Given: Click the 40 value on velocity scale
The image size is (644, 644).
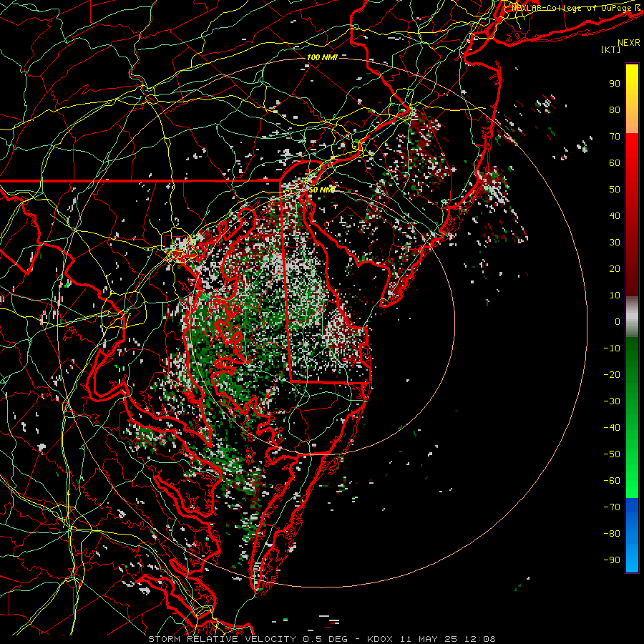Looking at the screenshot, I should pos(615,216).
